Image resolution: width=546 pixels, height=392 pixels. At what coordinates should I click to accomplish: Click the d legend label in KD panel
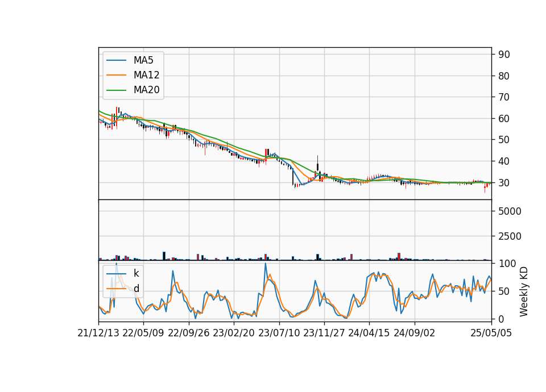tap(136, 289)
